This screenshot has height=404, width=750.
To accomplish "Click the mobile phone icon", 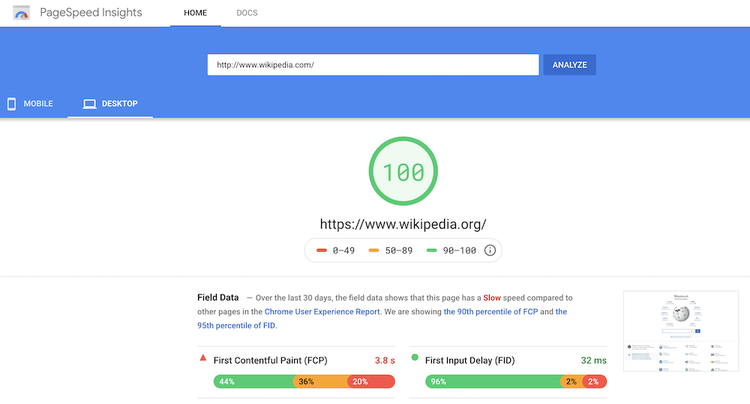I will point(11,104).
